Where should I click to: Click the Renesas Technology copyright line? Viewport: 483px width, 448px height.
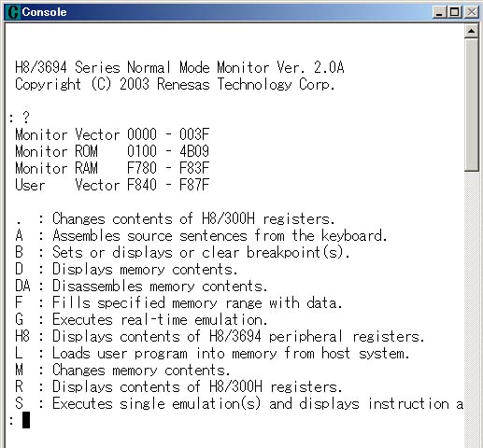[175, 84]
